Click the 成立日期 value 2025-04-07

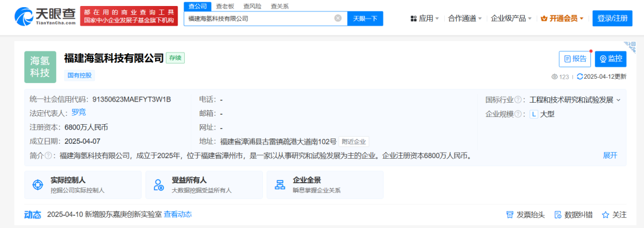82,141
